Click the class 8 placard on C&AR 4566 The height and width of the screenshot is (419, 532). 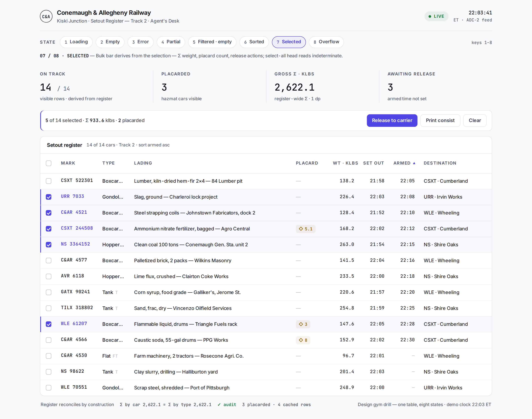303,340
